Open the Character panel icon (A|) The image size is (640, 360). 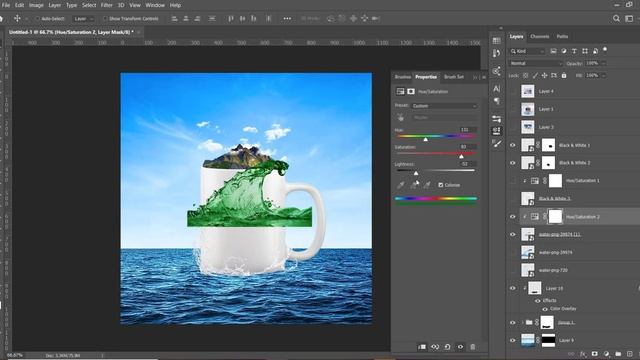[x=496, y=89]
